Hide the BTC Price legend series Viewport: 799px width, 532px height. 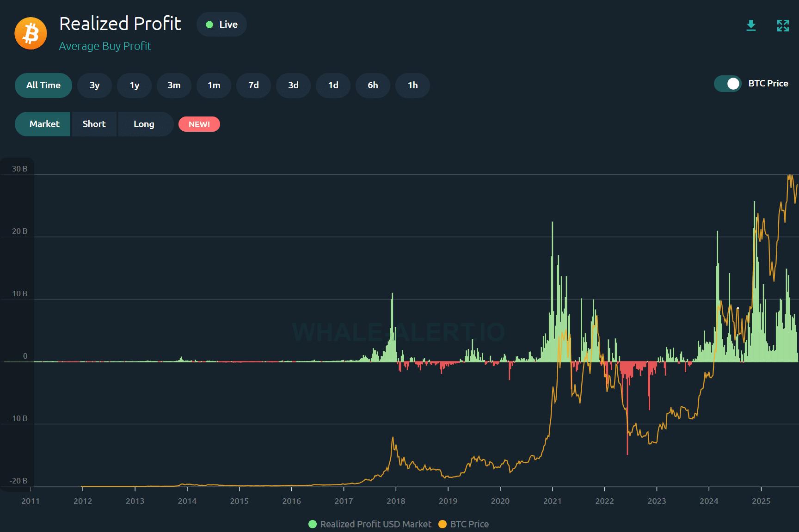tap(464, 524)
